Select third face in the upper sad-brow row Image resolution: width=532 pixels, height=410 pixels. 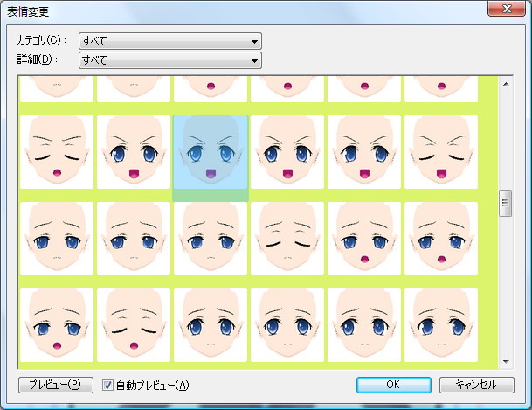pos(211,239)
